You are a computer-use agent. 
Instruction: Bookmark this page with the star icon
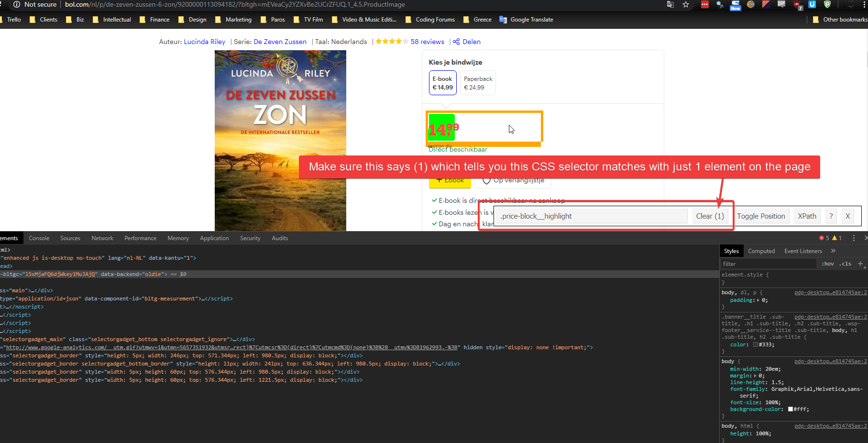click(x=686, y=4)
